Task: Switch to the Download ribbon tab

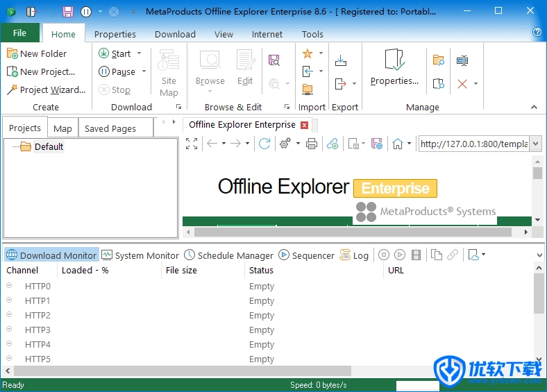Action: [175, 34]
